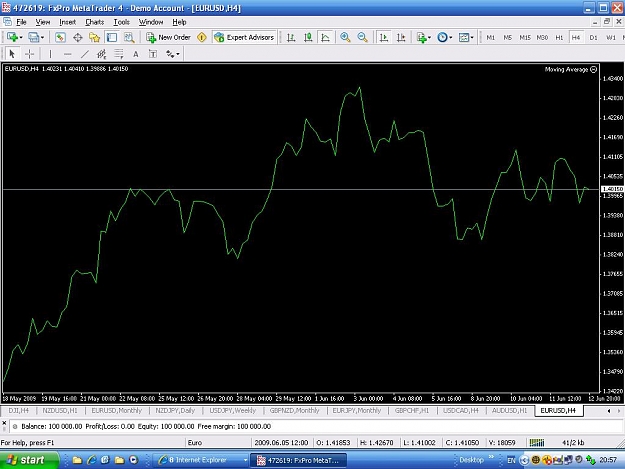Click the 1.40150 current price label
This screenshot has width=625, height=469.
[x=612, y=189]
